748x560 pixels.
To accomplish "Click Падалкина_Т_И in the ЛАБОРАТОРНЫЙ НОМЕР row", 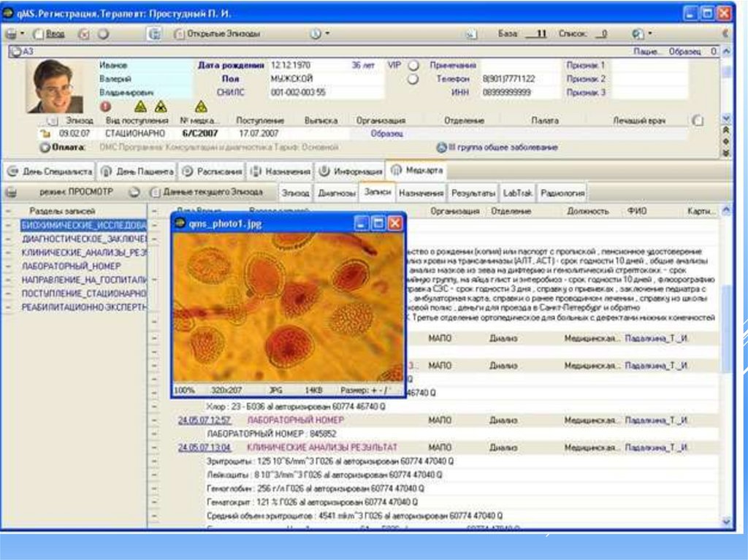I will [x=656, y=421].
